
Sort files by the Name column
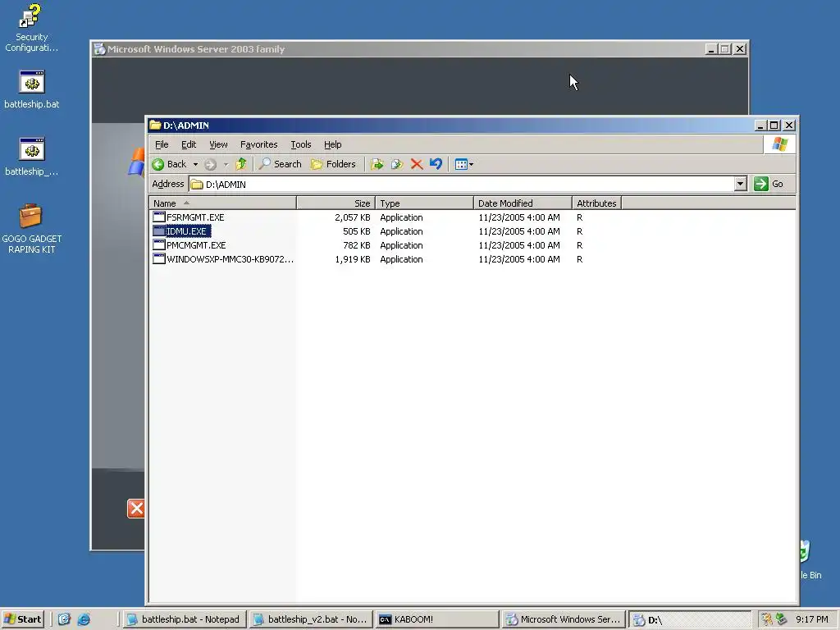point(222,203)
